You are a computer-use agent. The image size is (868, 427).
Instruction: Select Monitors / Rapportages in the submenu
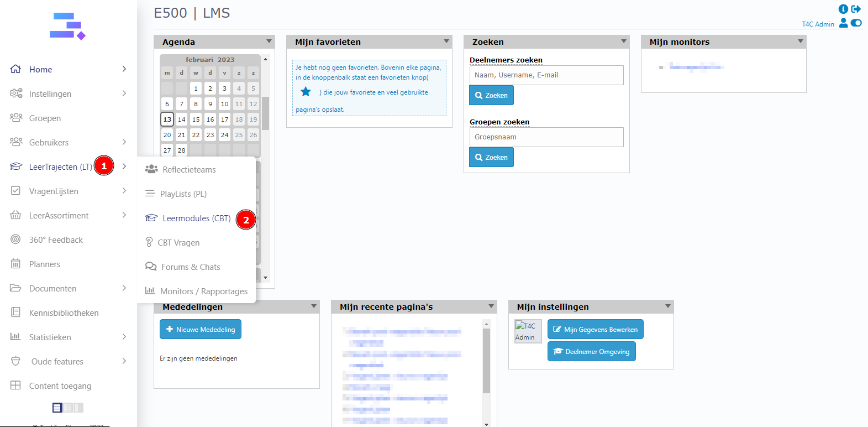[x=203, y=291]
